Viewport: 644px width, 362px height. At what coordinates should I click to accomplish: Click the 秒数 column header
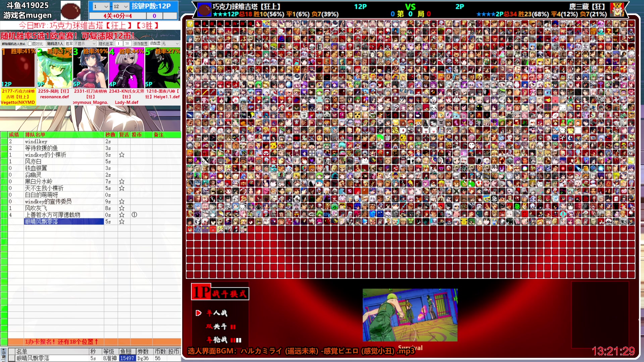pyautogui.click(x=110, y=135)
